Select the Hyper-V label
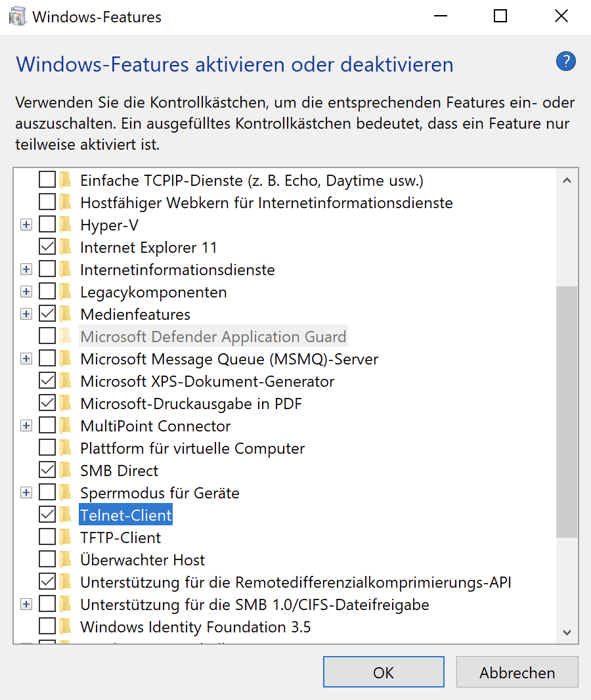Screen dimensions: 591x700 point(110,225)
